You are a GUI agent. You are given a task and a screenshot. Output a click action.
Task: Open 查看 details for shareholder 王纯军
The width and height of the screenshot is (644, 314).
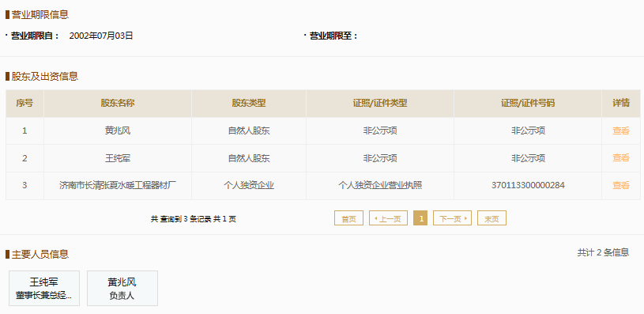tap(620, 158)
